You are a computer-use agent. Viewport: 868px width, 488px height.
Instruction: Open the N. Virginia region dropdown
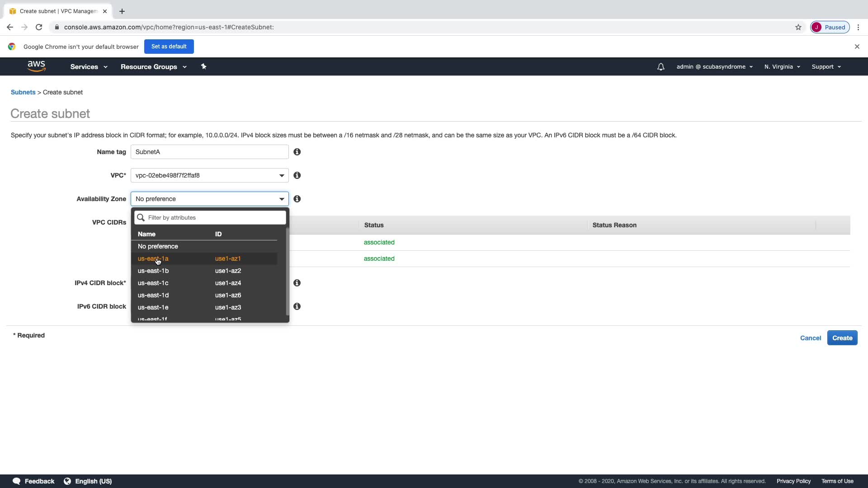(x=782, y=67)
